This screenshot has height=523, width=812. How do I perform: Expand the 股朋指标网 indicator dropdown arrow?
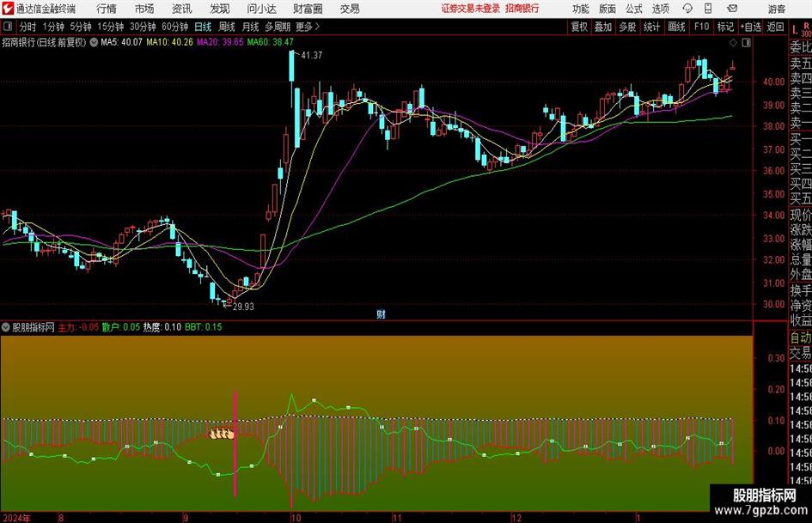point(6,326)
